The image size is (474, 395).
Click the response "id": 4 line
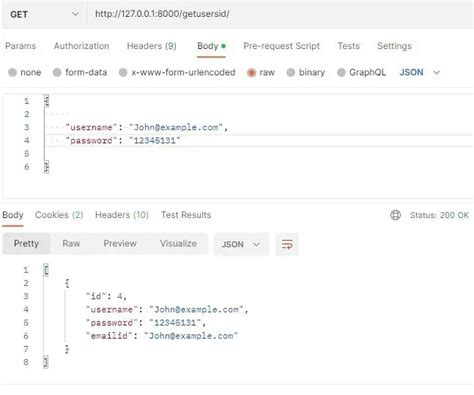[x=106, y=296]
